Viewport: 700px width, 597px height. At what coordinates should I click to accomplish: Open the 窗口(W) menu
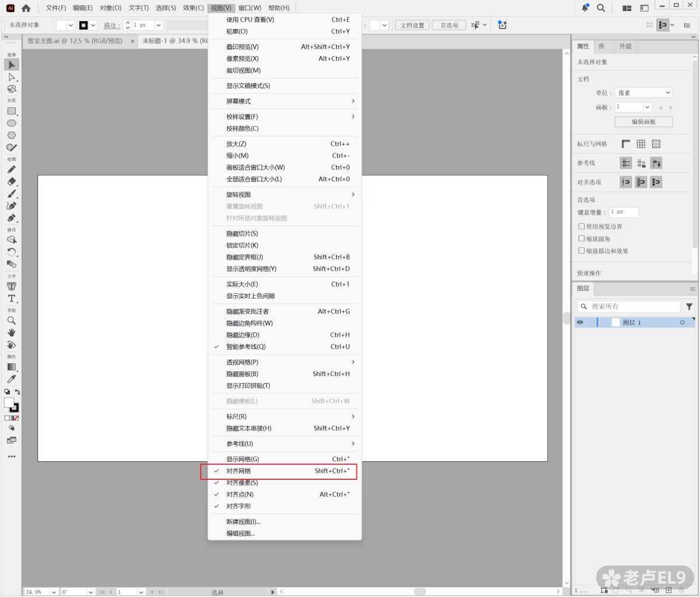click(250, 8)
